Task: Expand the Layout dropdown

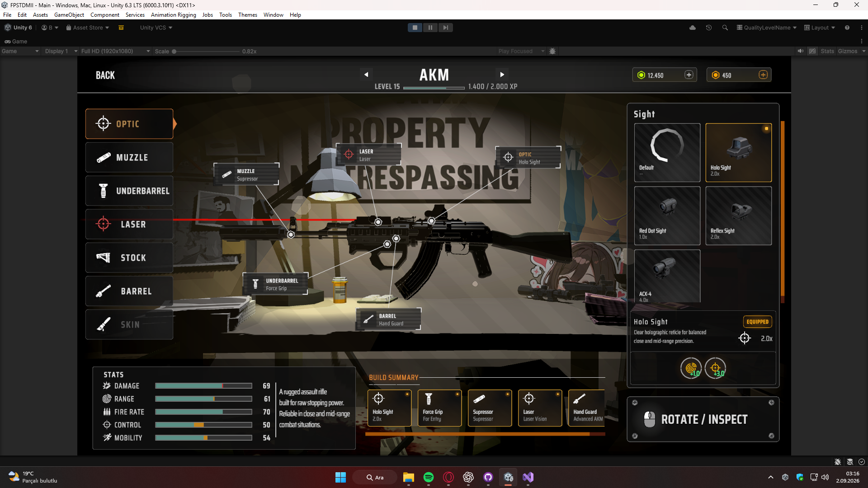Action: [820, 28]
